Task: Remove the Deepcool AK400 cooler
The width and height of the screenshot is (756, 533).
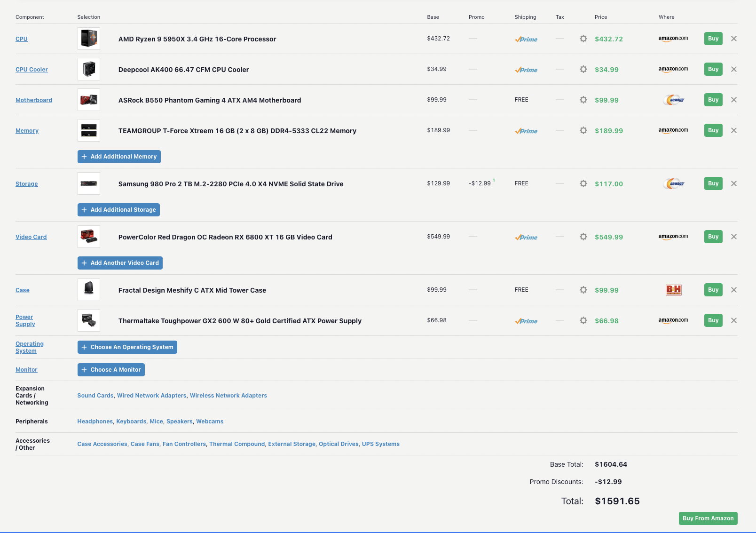Action: coord(734,69)
